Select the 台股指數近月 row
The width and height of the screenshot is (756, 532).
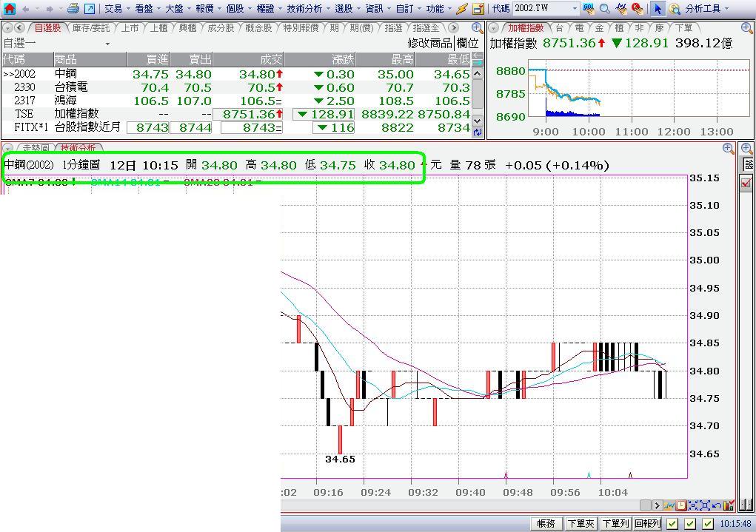236,127
